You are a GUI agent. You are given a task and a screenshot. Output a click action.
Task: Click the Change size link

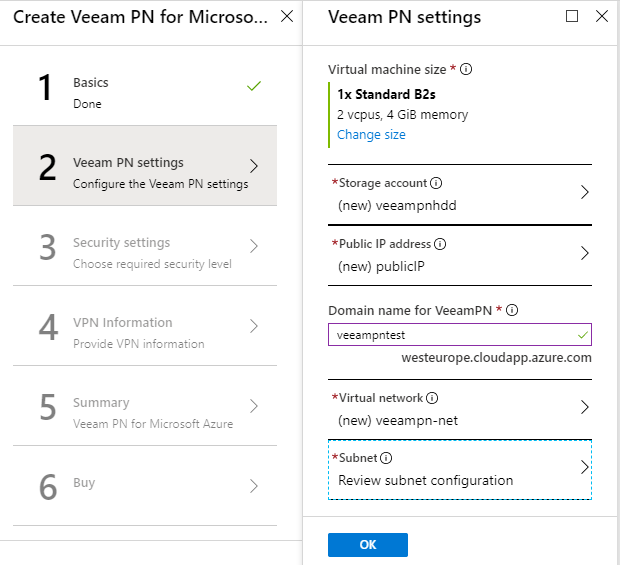[371, 135]
